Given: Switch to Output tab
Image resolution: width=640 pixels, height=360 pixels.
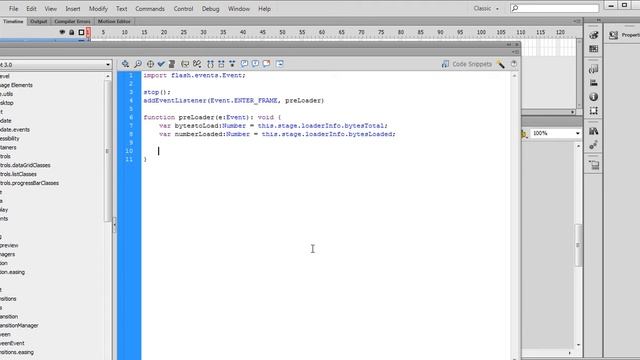Looking at the screenshot, I should [38, 21].
